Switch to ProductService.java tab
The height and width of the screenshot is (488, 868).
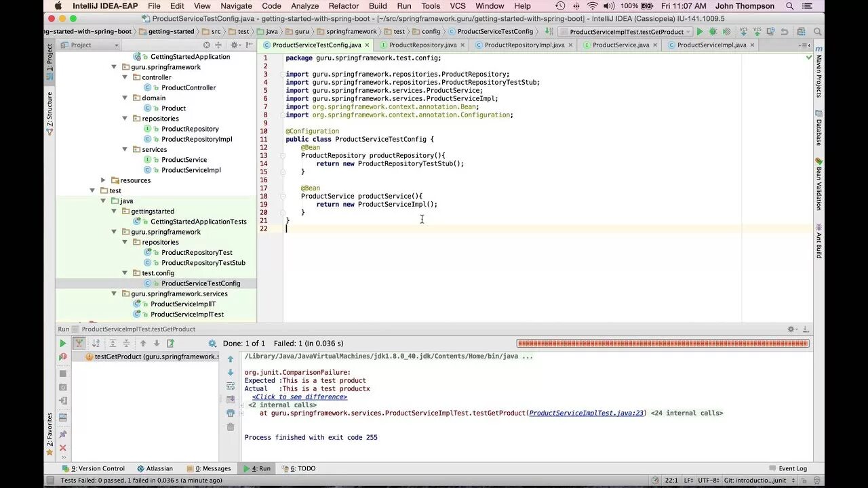coord(620,45)
